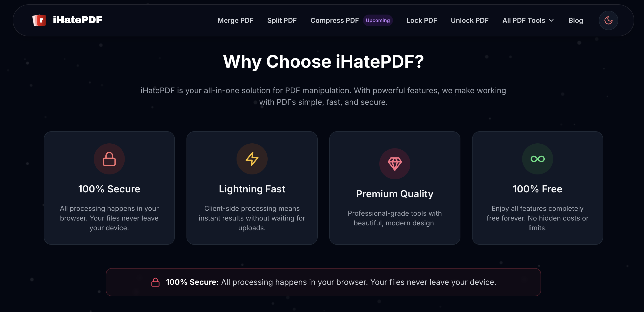The image size is (644, 312).
Task: Click the folder icon beside the iHatePDF wordmark
Action: (40, 20)
